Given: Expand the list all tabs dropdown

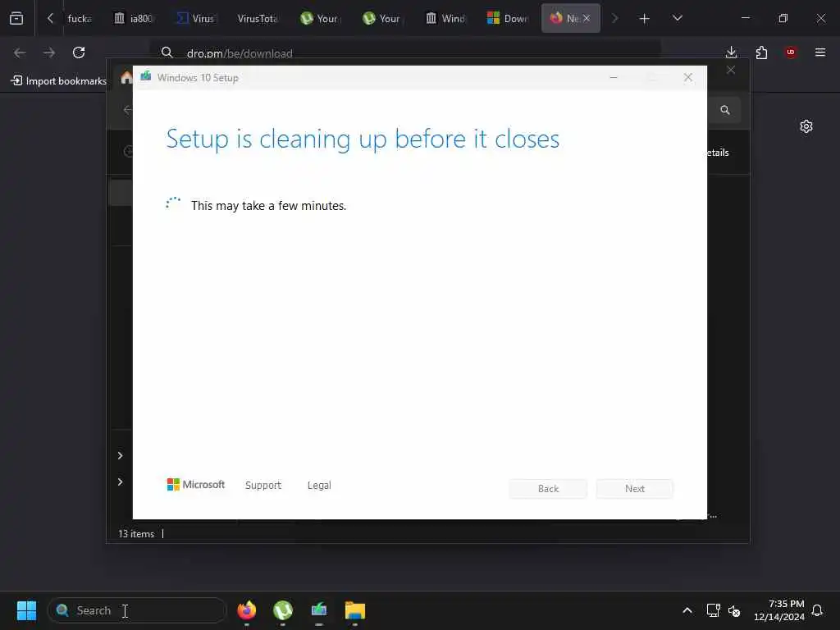Looking at the screenshot, I should [x=677, y=18].
